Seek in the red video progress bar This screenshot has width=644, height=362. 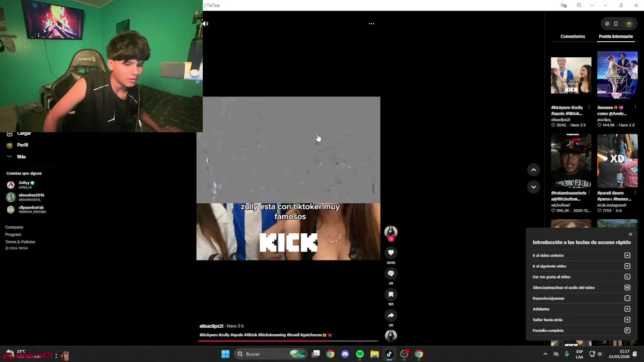click(x=288, y=341)
